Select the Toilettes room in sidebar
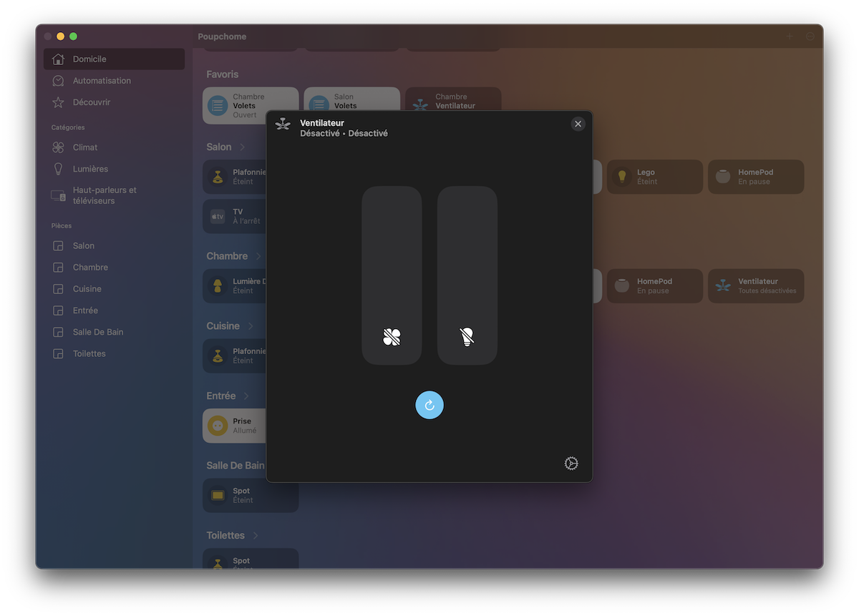The image size is (859, 616). click(x=114, y=353)
